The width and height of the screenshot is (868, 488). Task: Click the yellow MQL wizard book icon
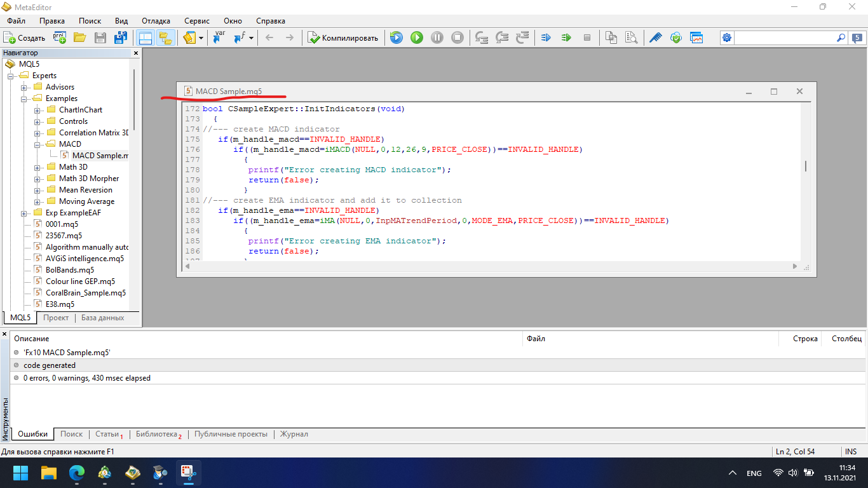tap(189, 37)
